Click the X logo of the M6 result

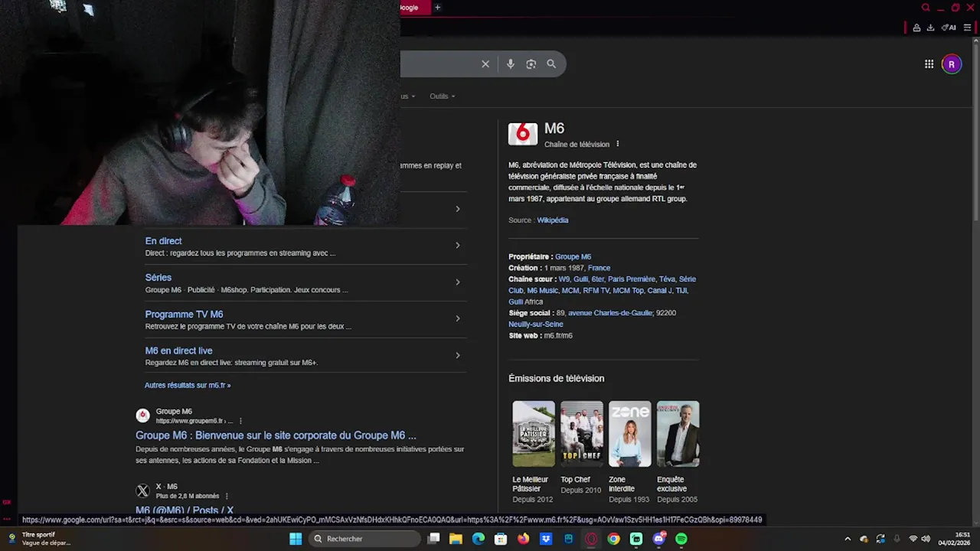coord(142,491)
